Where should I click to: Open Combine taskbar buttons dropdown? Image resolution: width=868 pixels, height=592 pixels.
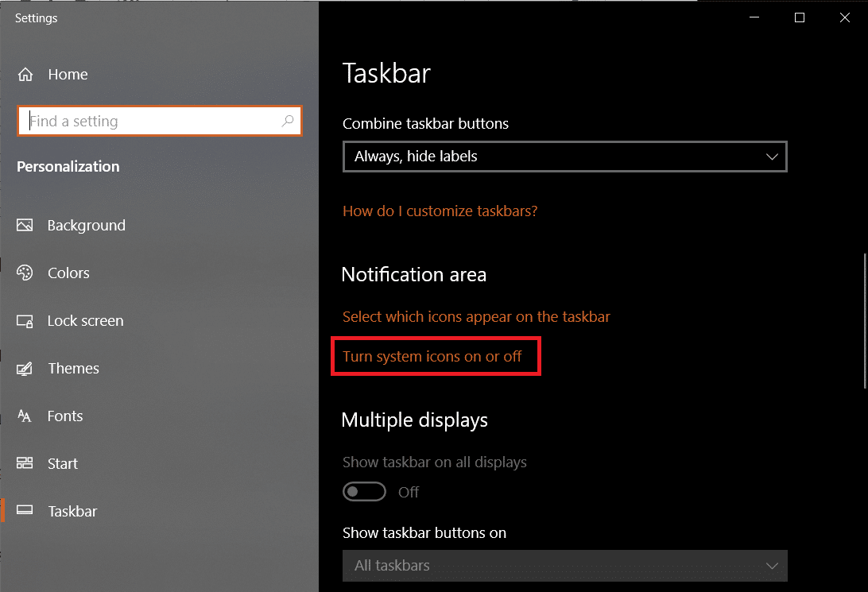(x=564, y=157)
